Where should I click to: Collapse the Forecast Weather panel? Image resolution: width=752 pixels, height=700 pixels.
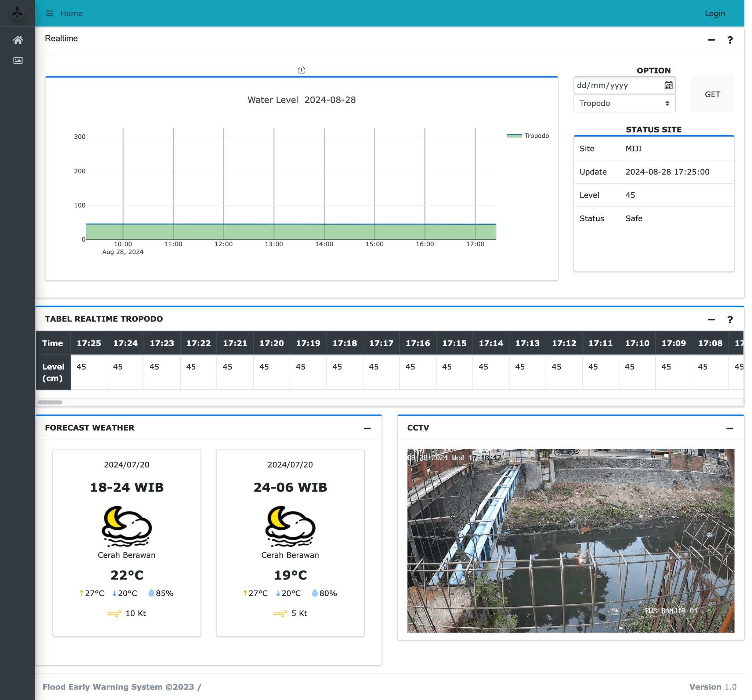pos(367,428)
